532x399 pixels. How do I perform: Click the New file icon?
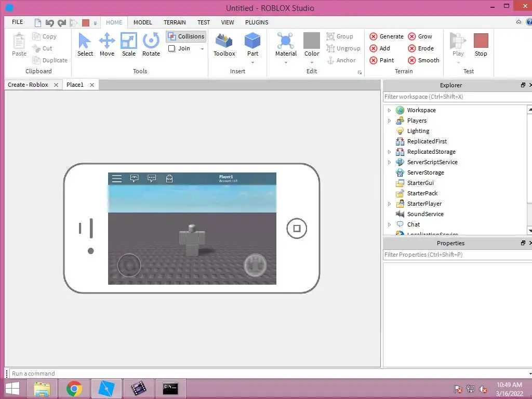pyautogui.click(x=37, y=23)
